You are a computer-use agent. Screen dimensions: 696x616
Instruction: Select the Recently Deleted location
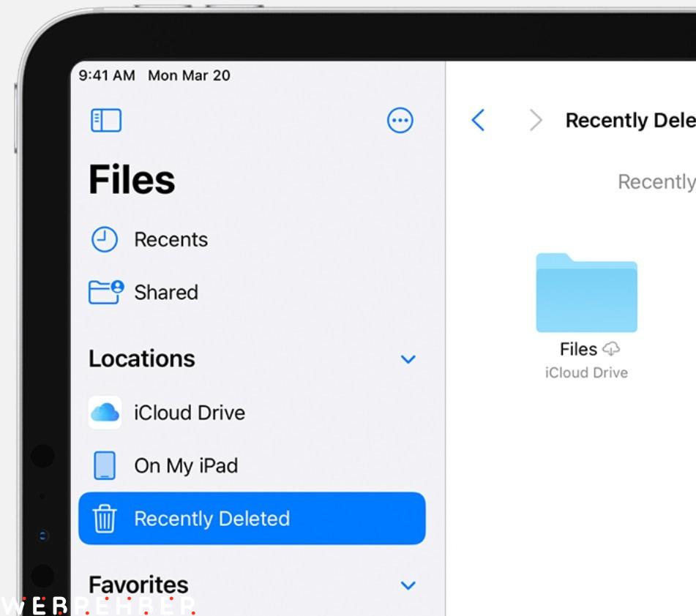[x=252, y=519]
